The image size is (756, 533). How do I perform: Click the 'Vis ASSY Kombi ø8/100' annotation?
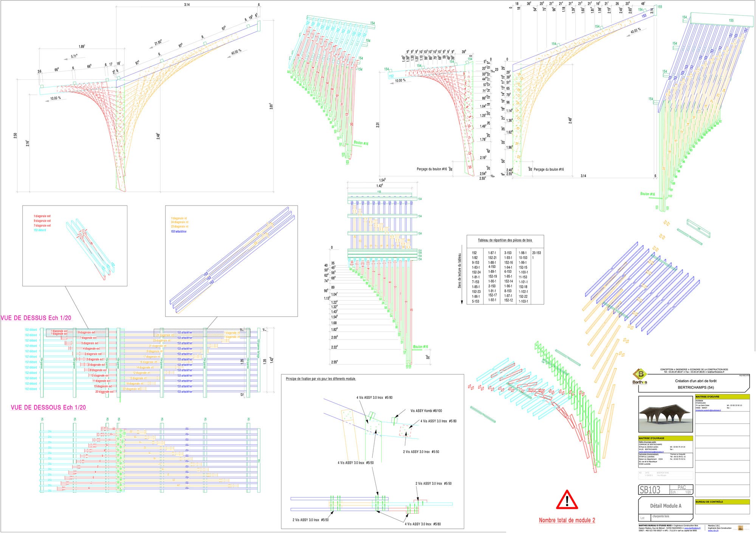(426, 411)
